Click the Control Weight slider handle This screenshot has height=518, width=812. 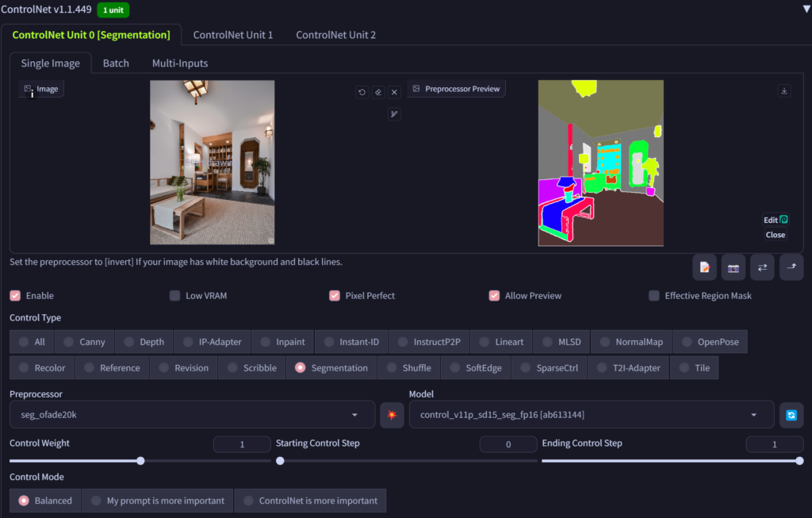(140, 461)
